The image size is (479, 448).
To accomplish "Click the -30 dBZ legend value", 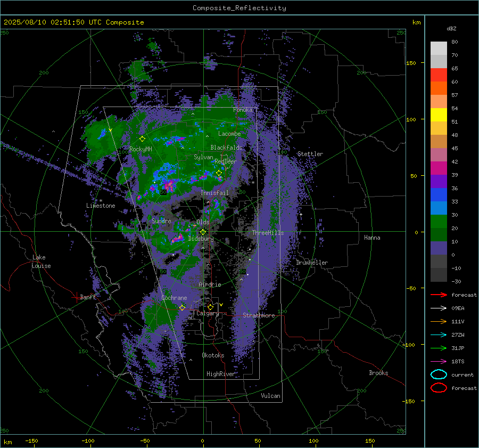I will pos(457,281).
